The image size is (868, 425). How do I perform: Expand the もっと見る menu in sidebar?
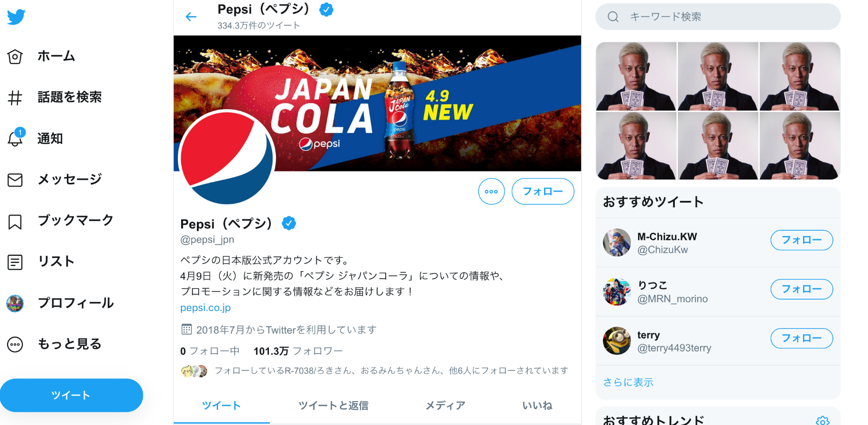15,344
